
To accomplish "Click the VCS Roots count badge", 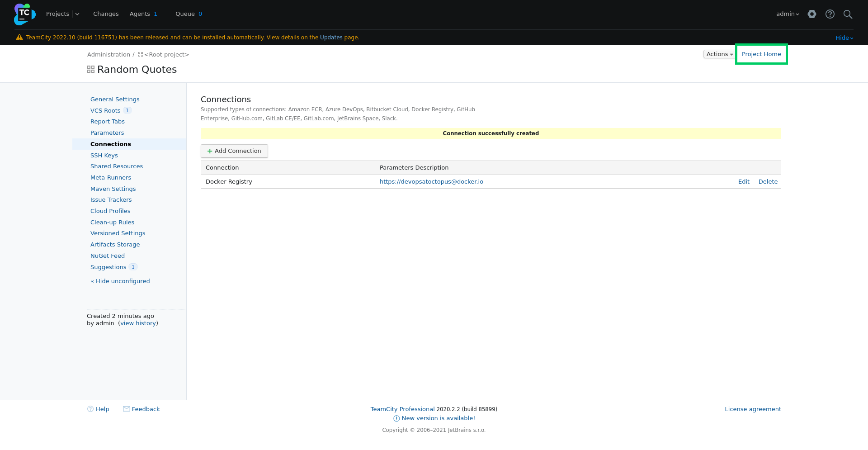I will [127, 110].
